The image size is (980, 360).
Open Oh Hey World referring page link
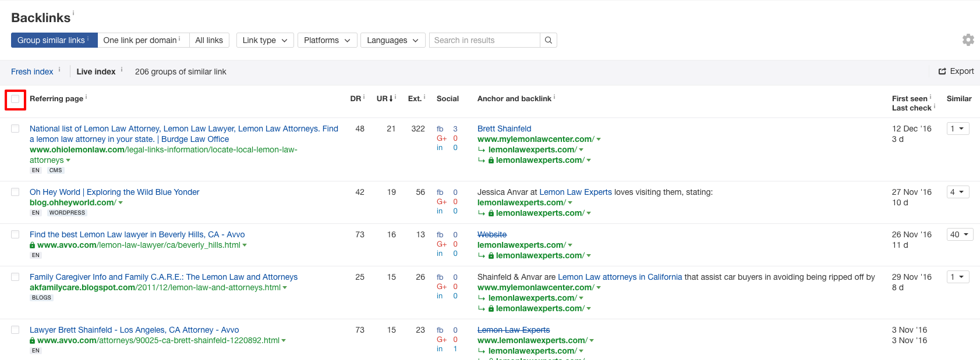(114, 192)
